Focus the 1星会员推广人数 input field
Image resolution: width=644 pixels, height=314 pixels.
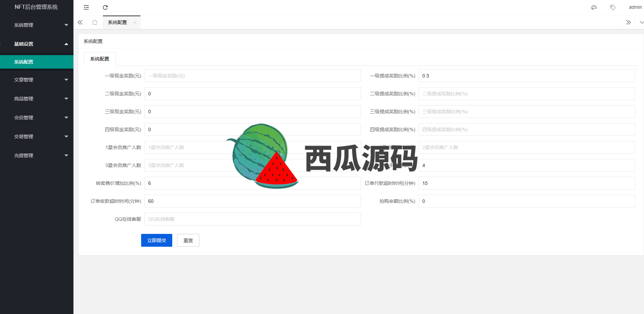[253, 147]
